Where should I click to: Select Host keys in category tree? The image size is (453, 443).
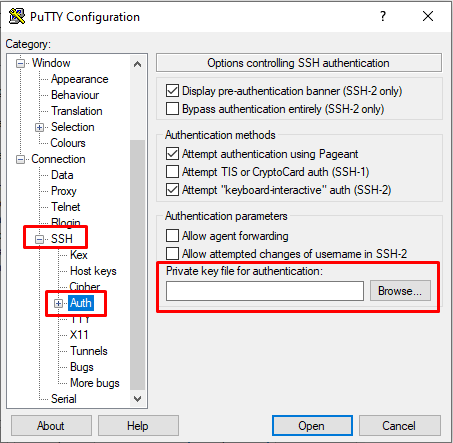(93, 271)
